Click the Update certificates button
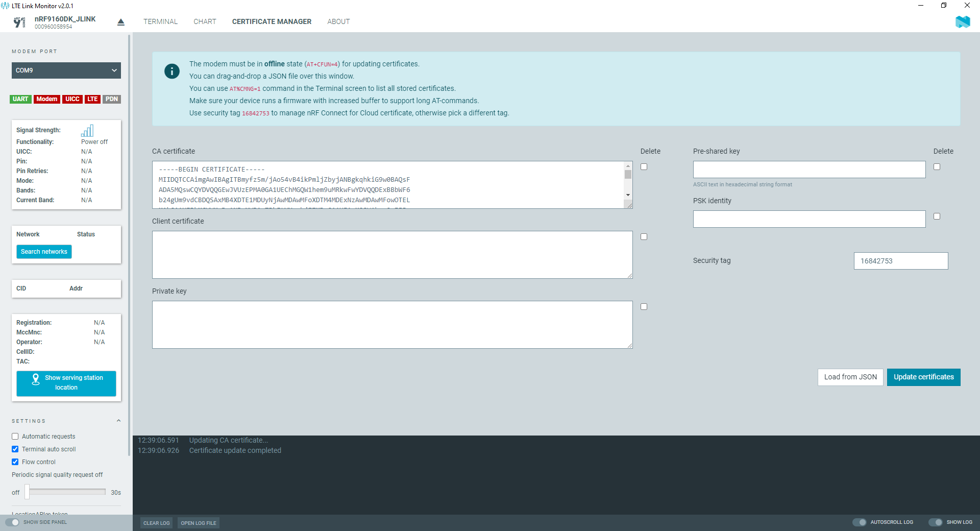 pyautogui.click(x=923, y=377)
